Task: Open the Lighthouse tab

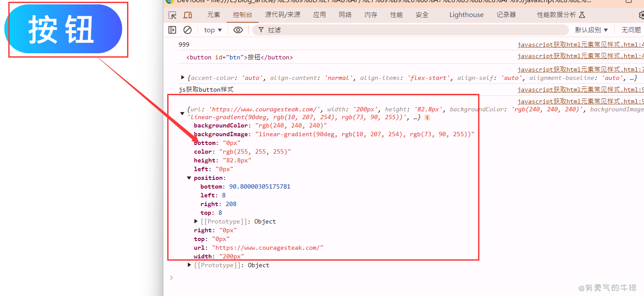Action: [466, 15]
